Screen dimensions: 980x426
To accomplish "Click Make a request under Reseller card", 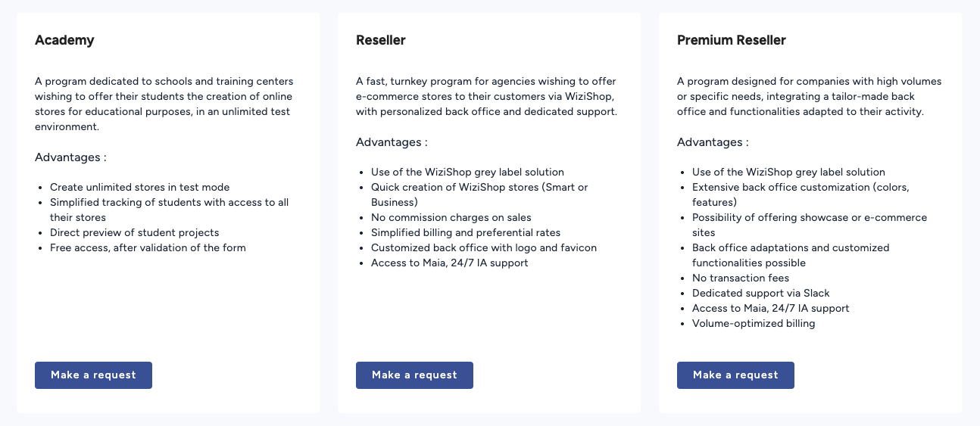I will pos(414,375).
